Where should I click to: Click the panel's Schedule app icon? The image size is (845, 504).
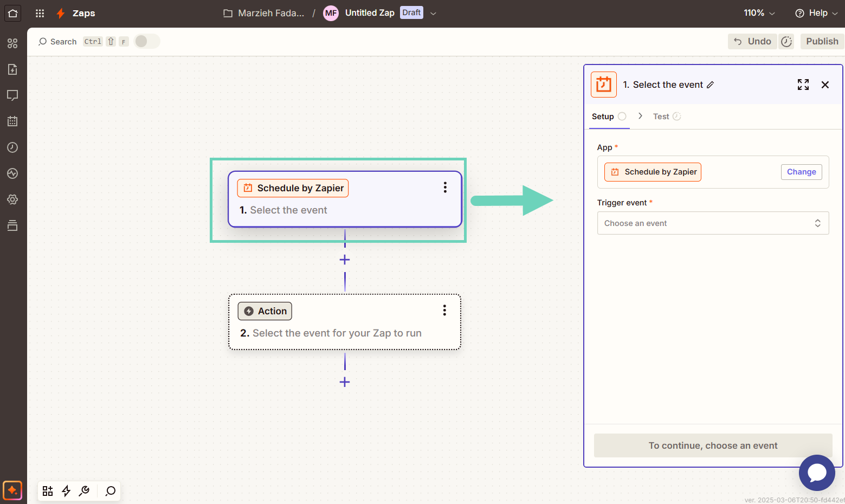pos(604,85)
